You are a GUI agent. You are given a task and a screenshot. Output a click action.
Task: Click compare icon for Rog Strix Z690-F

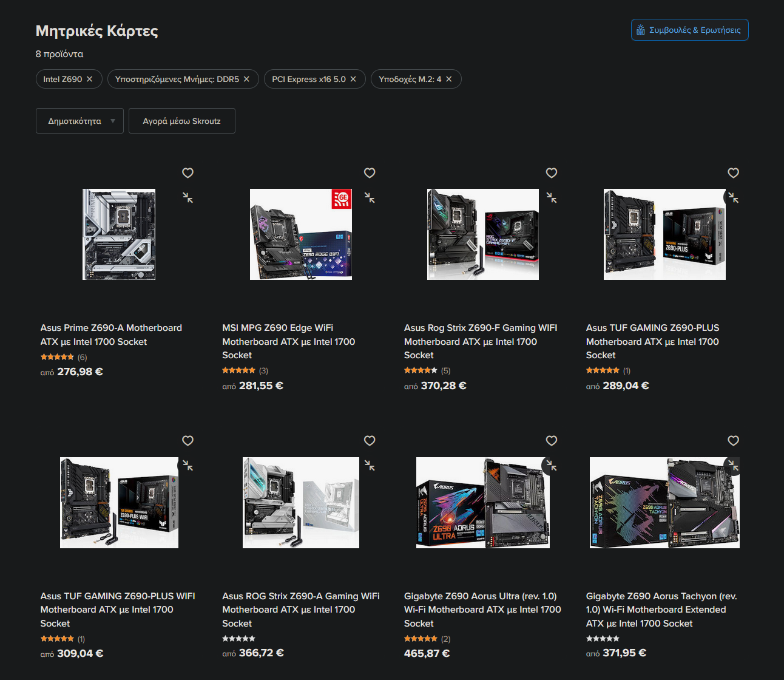tap(552, 197)
